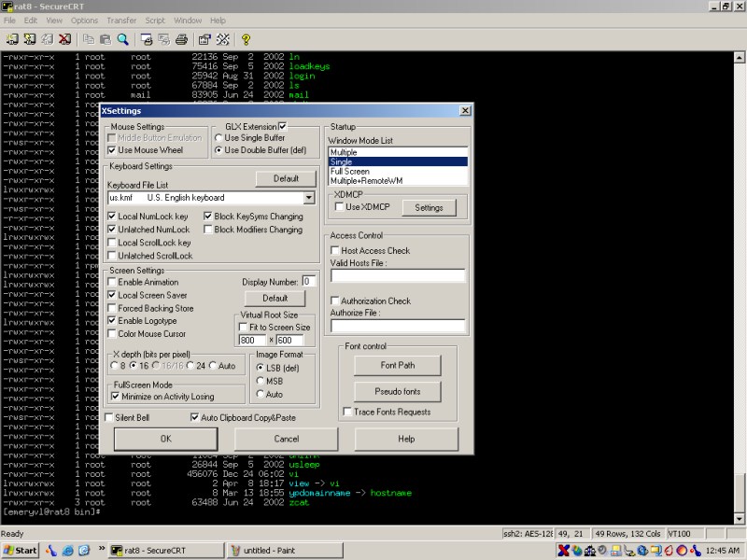This screenshot has height=560, width=747.
Task: Click the Disconnect session toolbar icon
Action: pyautogui.click(x=64, y=39)
